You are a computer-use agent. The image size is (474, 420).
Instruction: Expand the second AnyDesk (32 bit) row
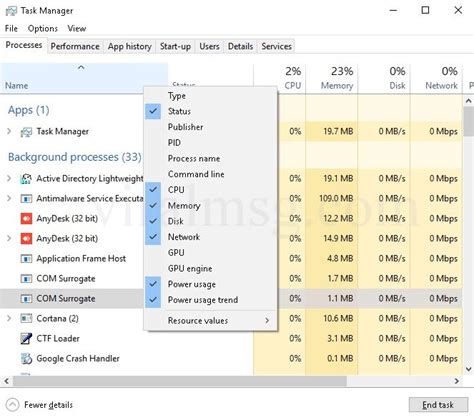(x=9, y=239)
